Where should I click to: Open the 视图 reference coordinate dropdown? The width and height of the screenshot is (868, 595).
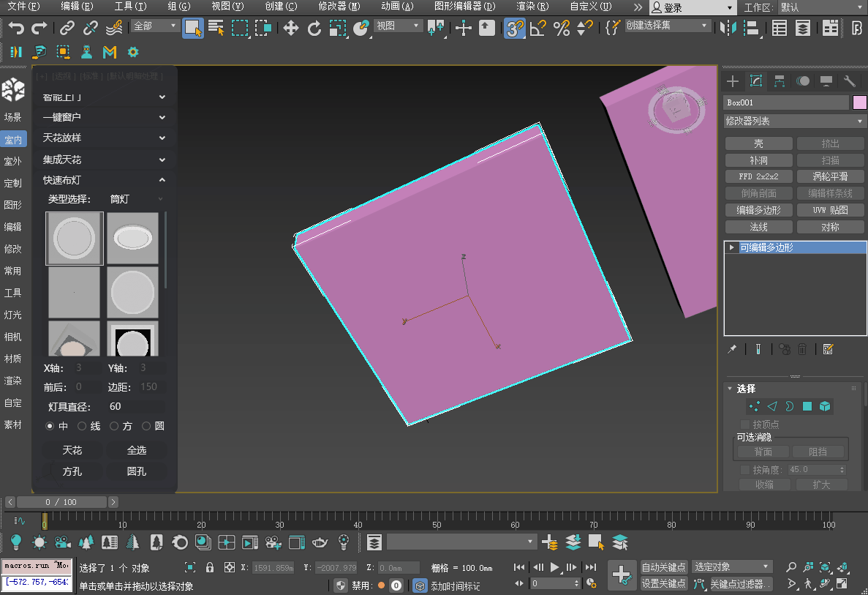399,26
